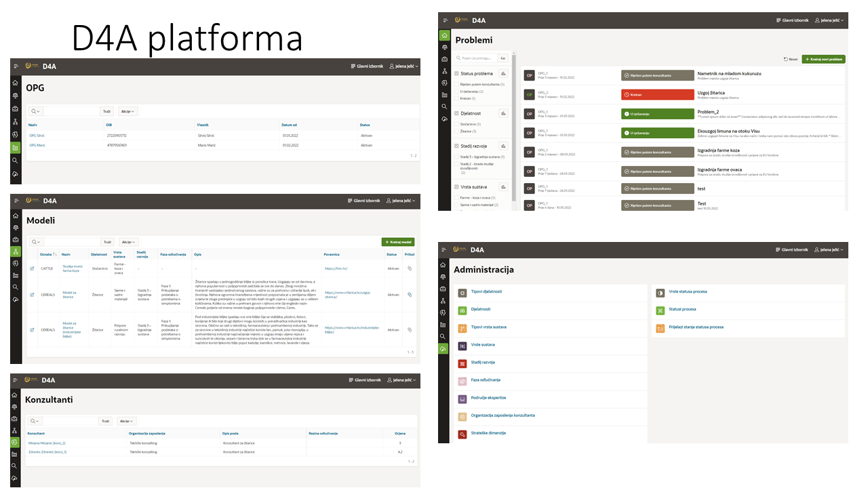Open jelena jelić user menu in Problemi header
868x488 pixels.
coord(829,20)
